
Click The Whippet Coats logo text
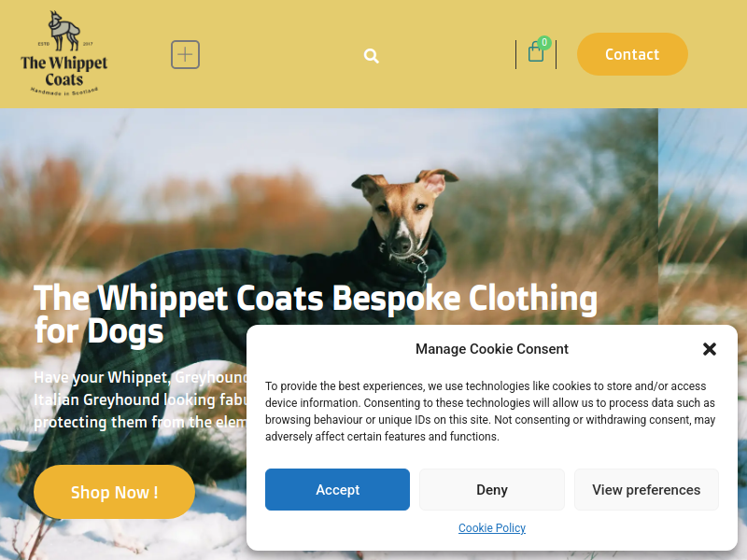point(64,71)
